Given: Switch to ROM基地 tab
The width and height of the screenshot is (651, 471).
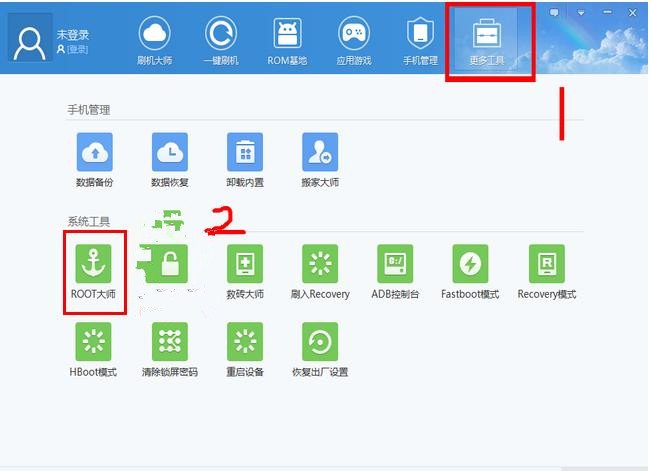Looking at the screenshot, I should coord(287,41).
